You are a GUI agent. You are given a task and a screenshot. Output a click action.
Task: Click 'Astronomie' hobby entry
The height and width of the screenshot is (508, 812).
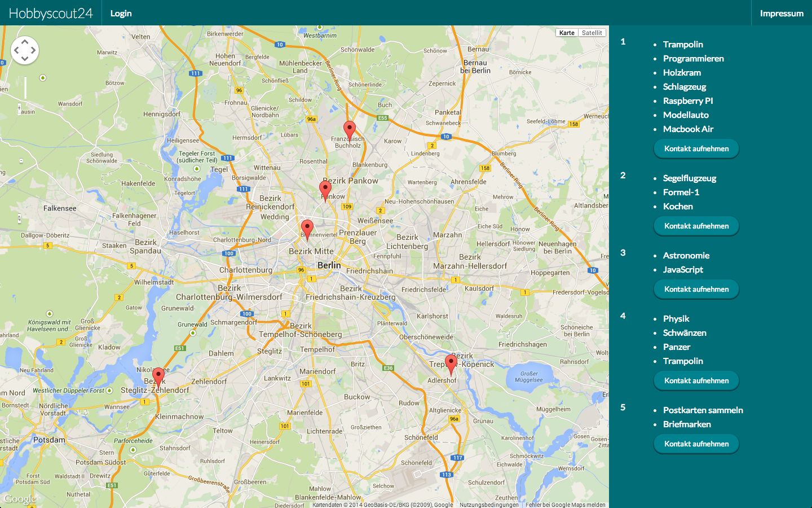coord(686,255)
